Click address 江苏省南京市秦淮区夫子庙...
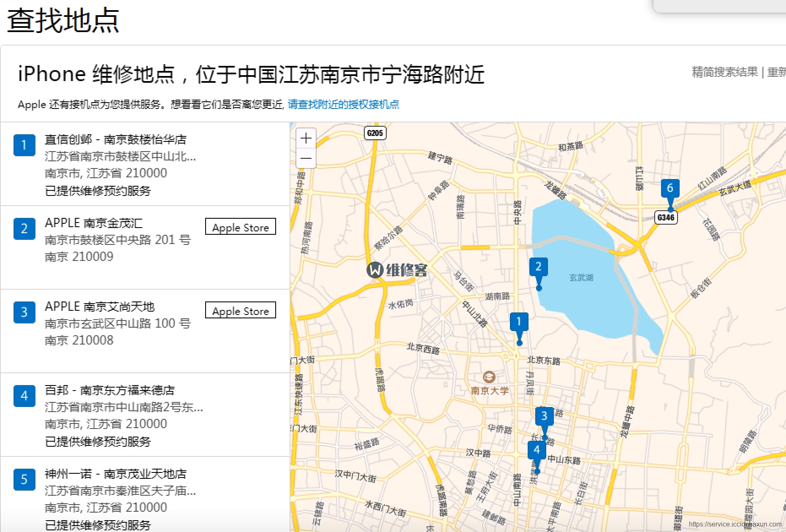Screen dimensions: 786x532 [120, 491]
